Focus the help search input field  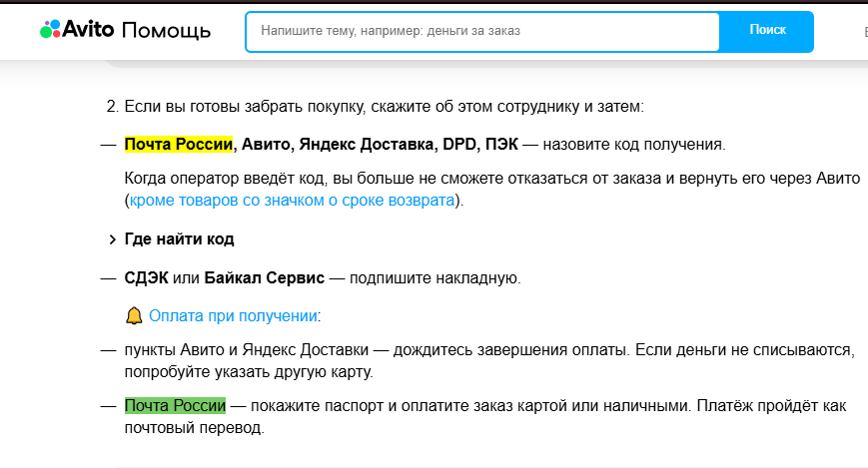click(x=482, y=31)
